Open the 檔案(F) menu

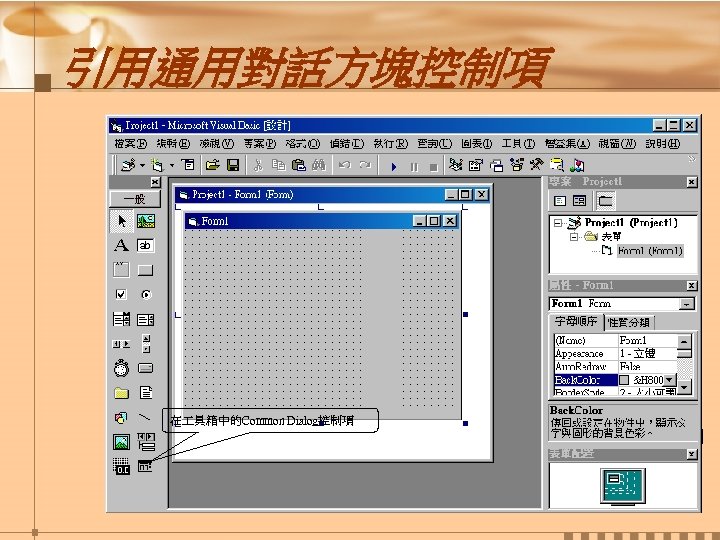130,144
